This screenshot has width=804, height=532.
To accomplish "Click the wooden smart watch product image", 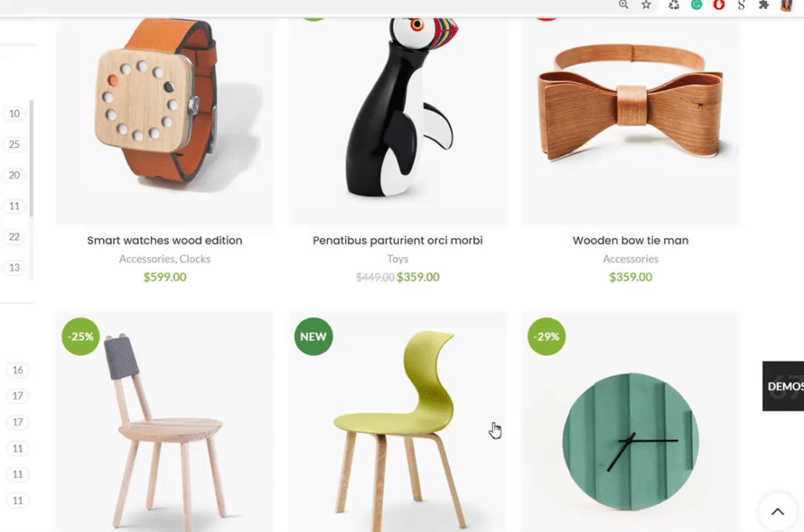I will point(165,121).
